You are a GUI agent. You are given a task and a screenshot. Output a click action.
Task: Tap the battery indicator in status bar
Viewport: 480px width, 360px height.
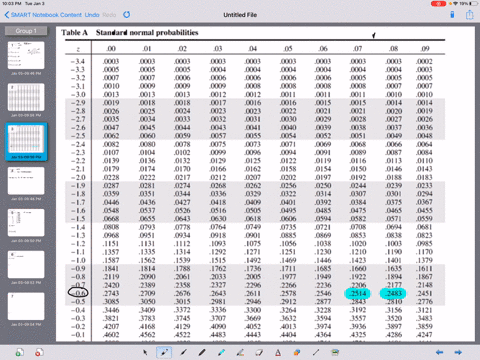point(474,4)
